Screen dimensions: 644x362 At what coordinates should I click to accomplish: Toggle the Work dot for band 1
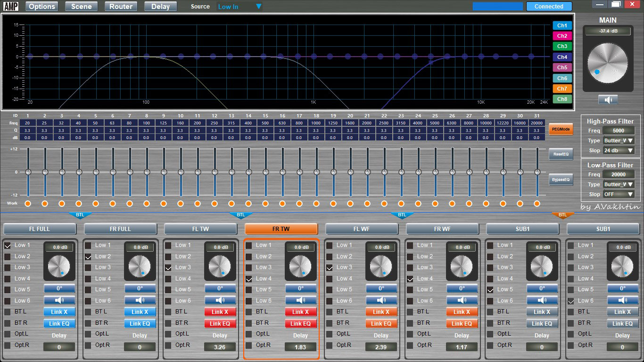pos(28,204)
